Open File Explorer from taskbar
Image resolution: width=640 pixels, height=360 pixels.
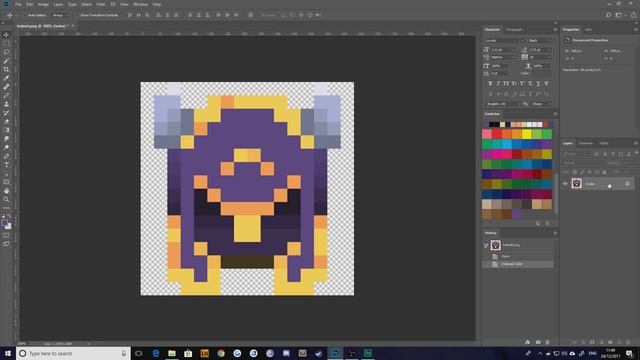(x=172, y=353)
